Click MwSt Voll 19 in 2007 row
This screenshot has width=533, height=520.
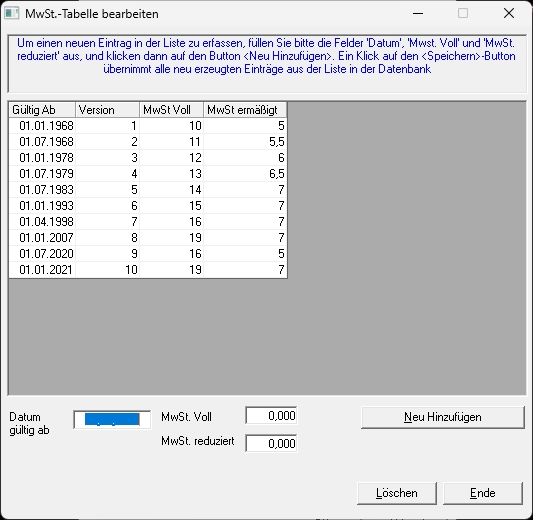pos(171,238)
